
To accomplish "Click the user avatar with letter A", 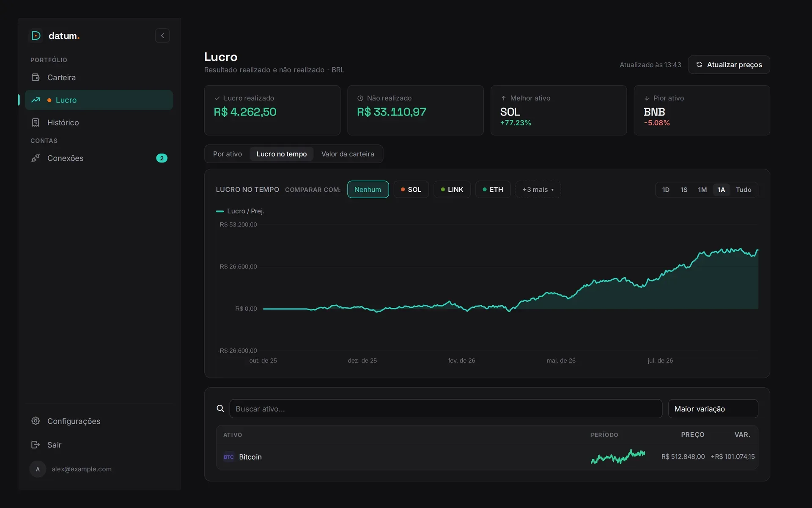I will click(x=38, y=469).
